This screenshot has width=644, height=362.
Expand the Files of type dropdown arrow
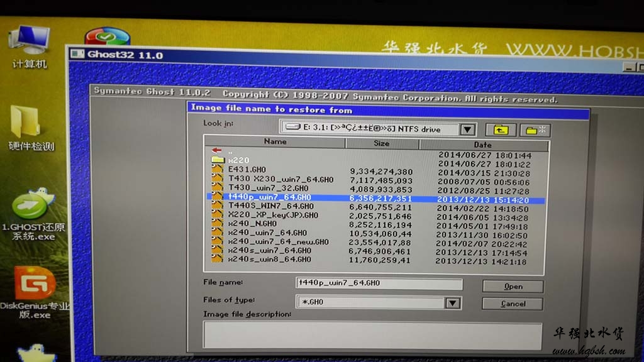453,303
